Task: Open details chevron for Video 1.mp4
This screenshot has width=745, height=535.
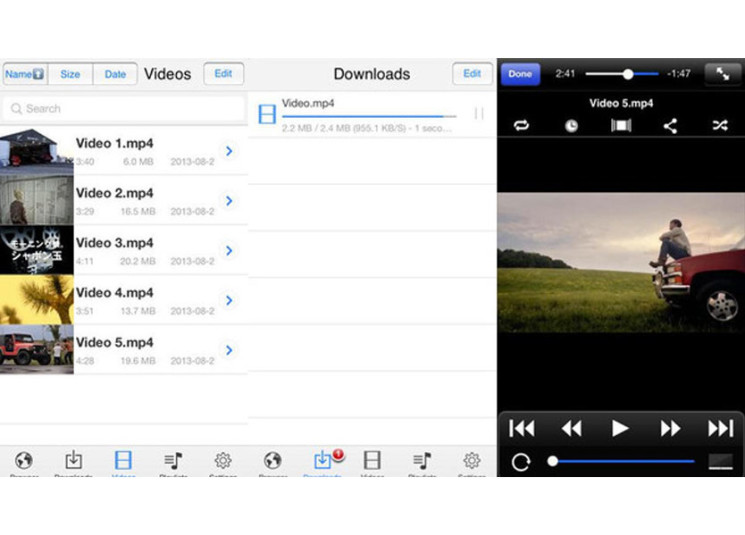Action: [229, 151]
